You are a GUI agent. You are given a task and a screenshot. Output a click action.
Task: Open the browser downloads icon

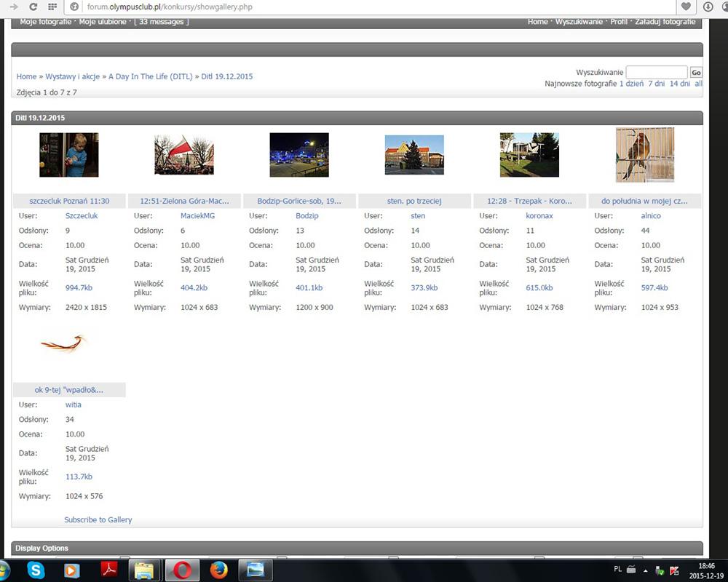pyautogui.click(x=709, y=7)
